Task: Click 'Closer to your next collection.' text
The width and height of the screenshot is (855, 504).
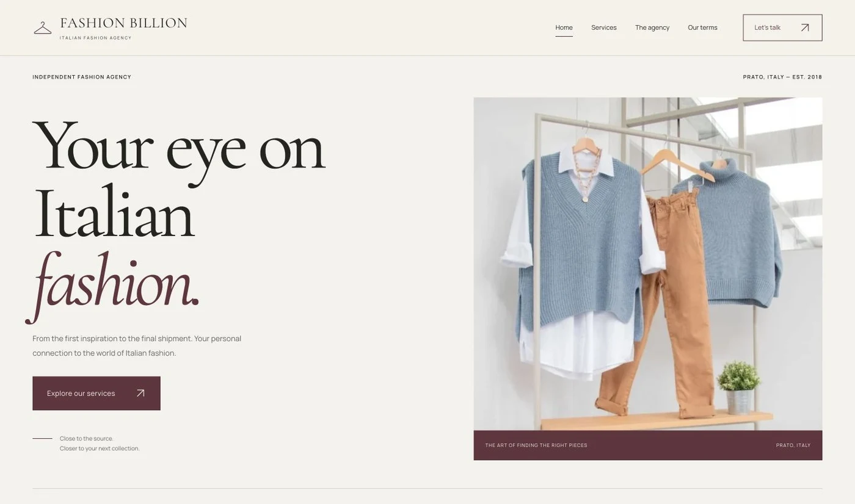Action: [x=100, y=448]
